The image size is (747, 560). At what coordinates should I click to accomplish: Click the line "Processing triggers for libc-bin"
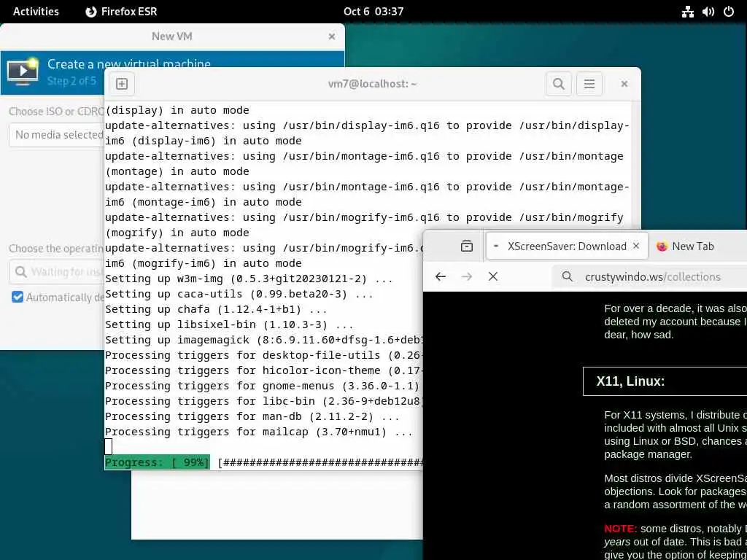(x=263, y=401)
